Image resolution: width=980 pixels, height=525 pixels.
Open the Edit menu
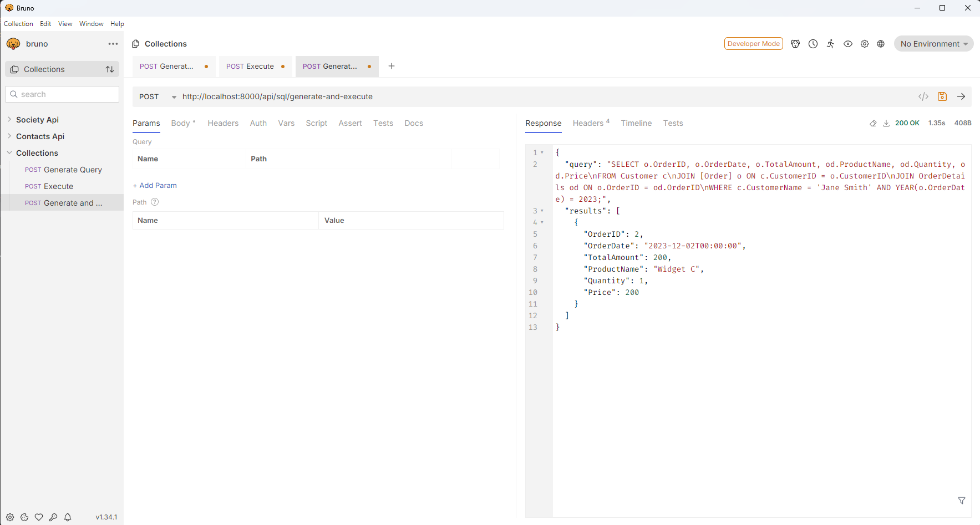coord(45,23)
